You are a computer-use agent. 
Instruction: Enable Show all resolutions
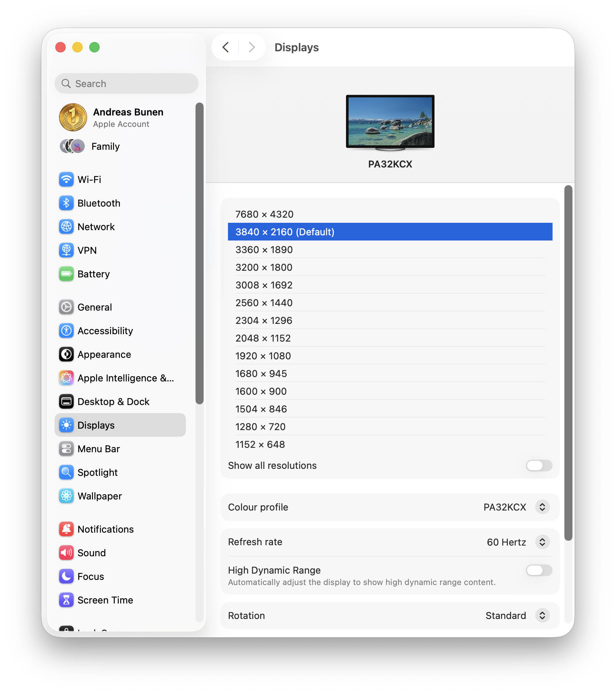point(538,466)
